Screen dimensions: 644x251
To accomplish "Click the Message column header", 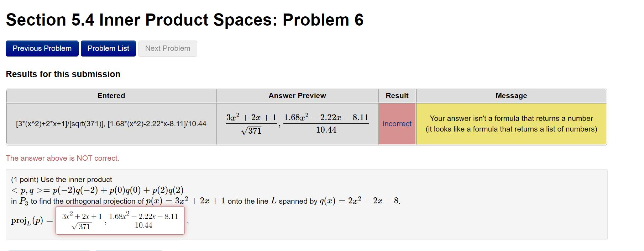I will [511, 95].
